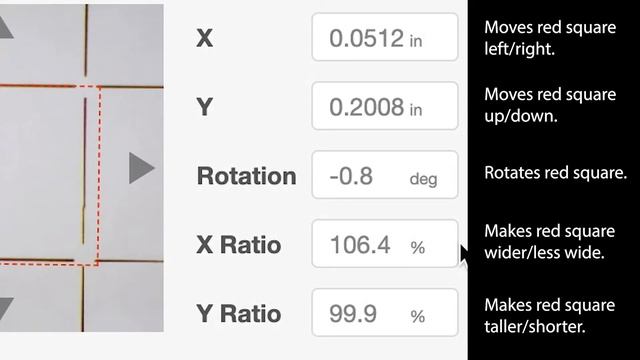Click the 'deg' unit in the Rotation field
The height and width of the screenshot is (360, 640).
tap(423, 179)
